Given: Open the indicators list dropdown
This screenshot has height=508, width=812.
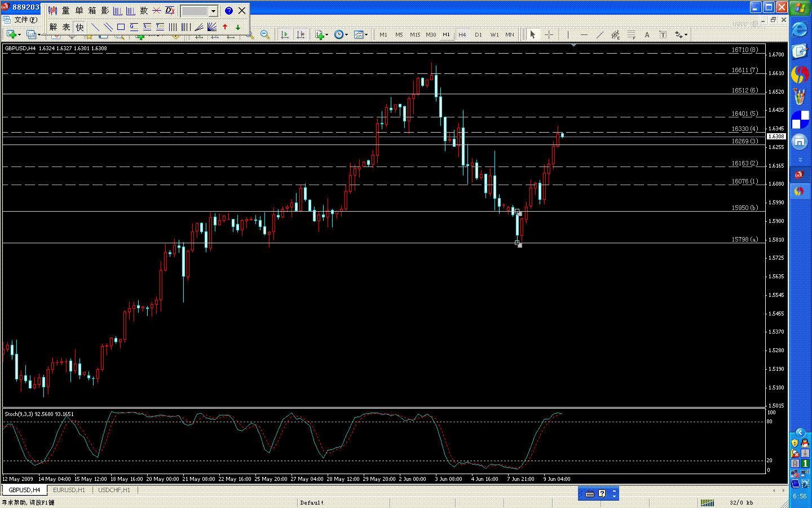Looking at the screenshot, I should [322, 34].
